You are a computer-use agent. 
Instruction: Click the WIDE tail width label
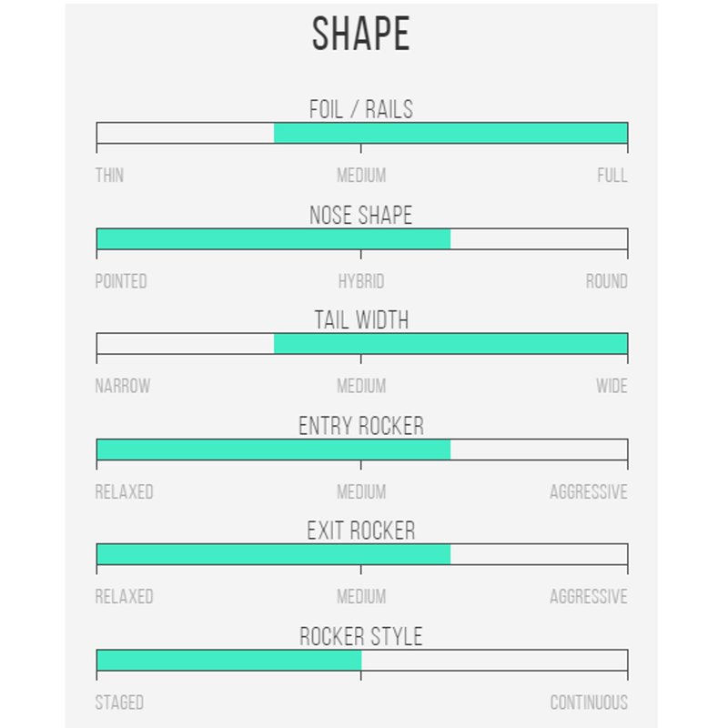click(x=612, y=386)
